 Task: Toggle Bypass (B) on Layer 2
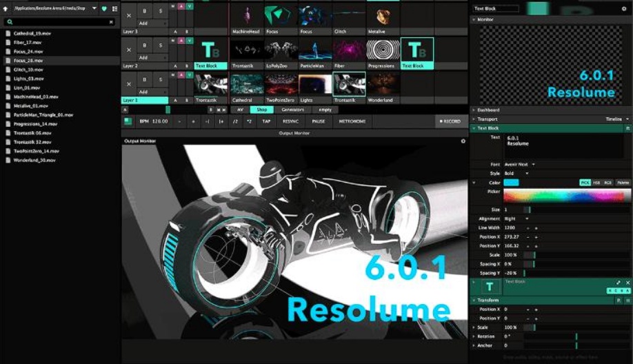click(x=143, y=46)
